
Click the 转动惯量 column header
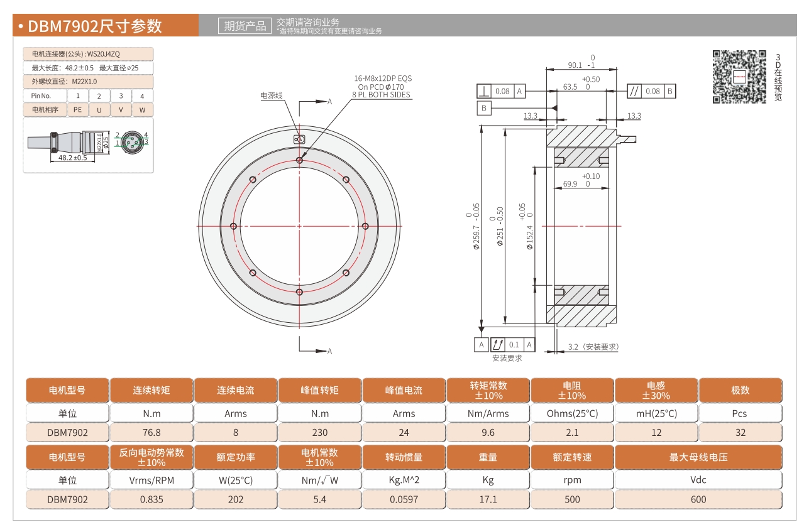(x=404, y=457)
